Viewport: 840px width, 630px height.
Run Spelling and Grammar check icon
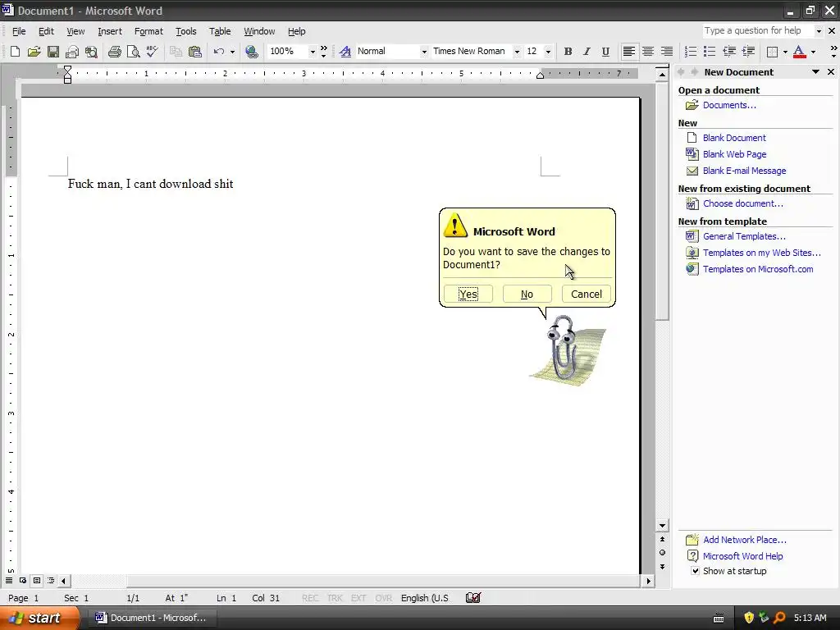point(152,52)
